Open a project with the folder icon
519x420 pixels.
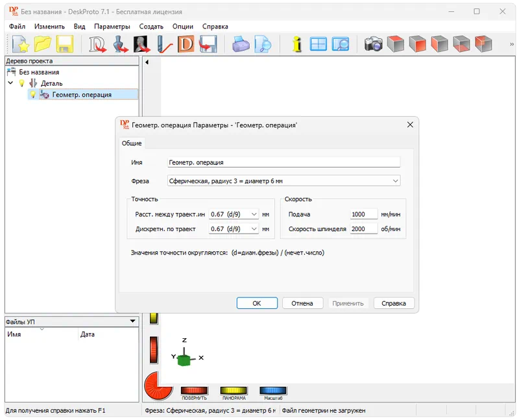point(43,44)
